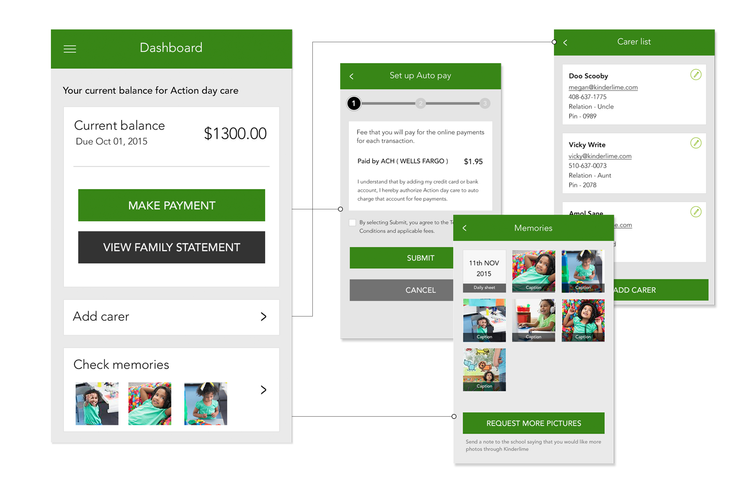Image resolution: width=750 pixels, height=482 pixels.
Task: Open Dashboard thumbnail of girl in classroom
Action: 97,404
